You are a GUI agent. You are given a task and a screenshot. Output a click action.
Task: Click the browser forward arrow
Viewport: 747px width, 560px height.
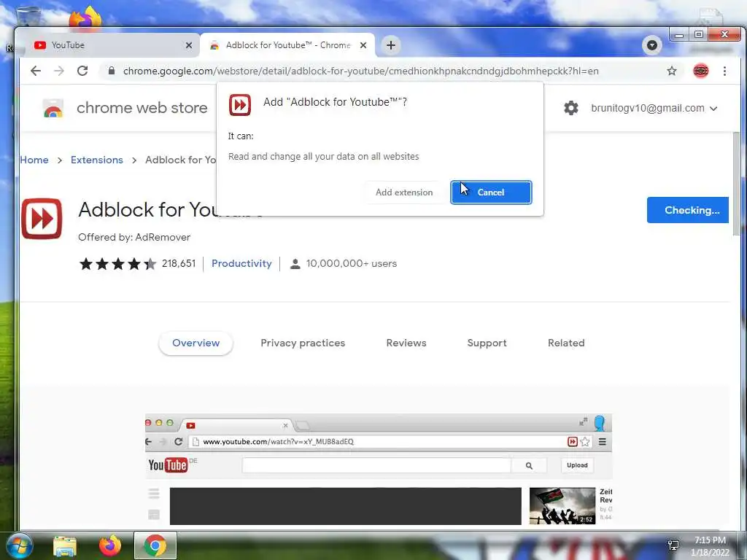[59, 71]
